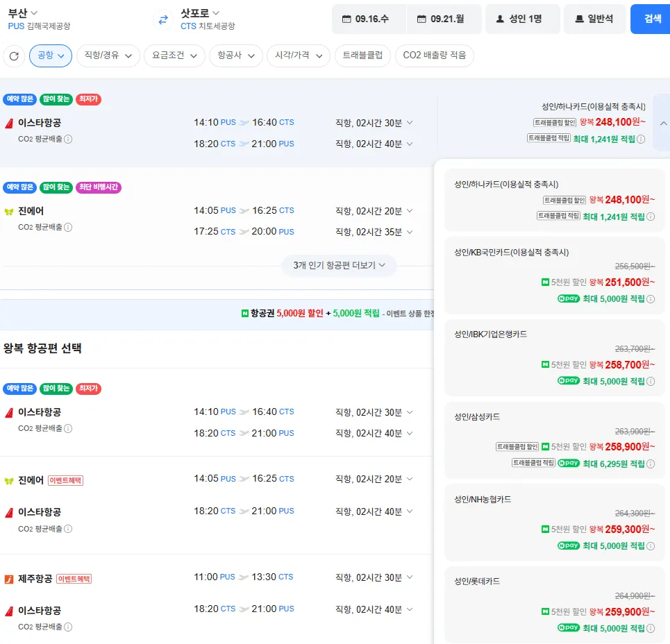Image resolution: width=670 pixels, height=644 pixels.
Task: Click PUS 김해국제공항 label
Action: pyautogui.click(x=39, y=26)
